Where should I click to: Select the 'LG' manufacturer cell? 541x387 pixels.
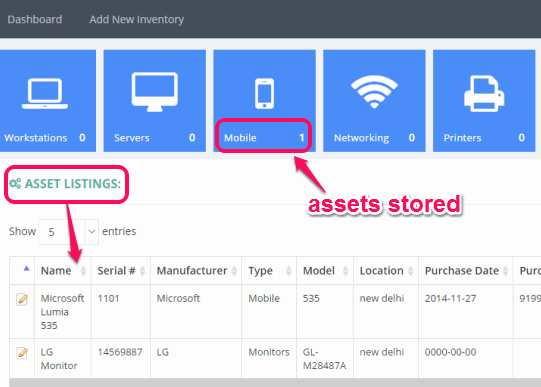tap(196, 359)
